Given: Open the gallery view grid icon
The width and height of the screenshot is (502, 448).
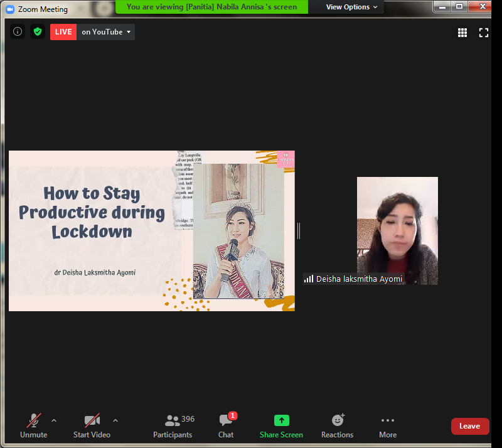Looking at the screenshot, I should click(462, 33).
